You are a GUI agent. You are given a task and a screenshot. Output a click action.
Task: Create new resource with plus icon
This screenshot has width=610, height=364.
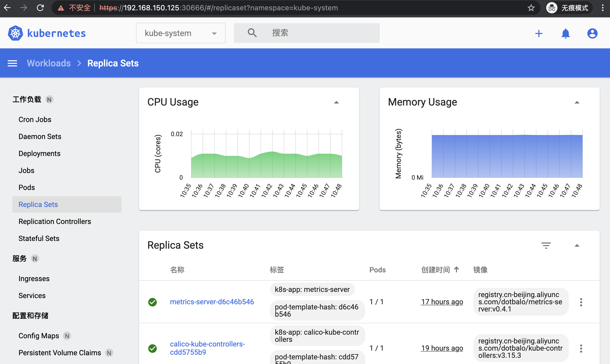(539, 33)
